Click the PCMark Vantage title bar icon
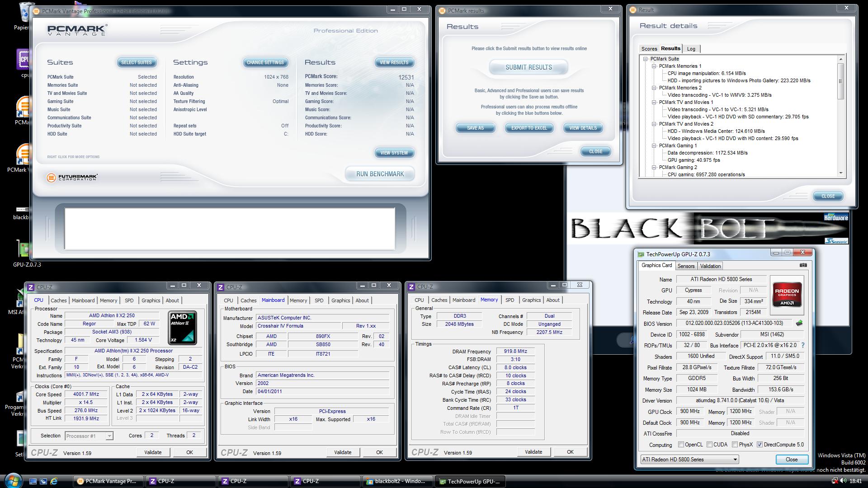This screenshot has height=488, width=868. [37, 11]
